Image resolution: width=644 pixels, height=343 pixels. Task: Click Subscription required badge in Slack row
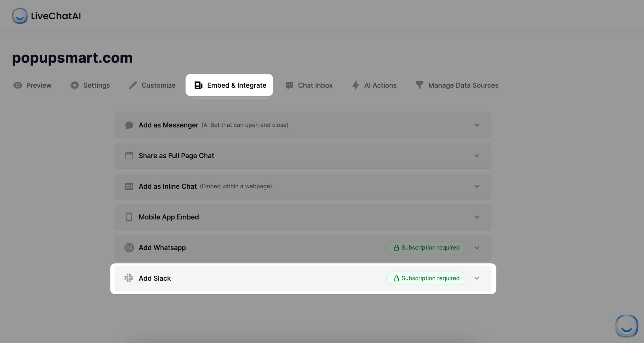426,278
